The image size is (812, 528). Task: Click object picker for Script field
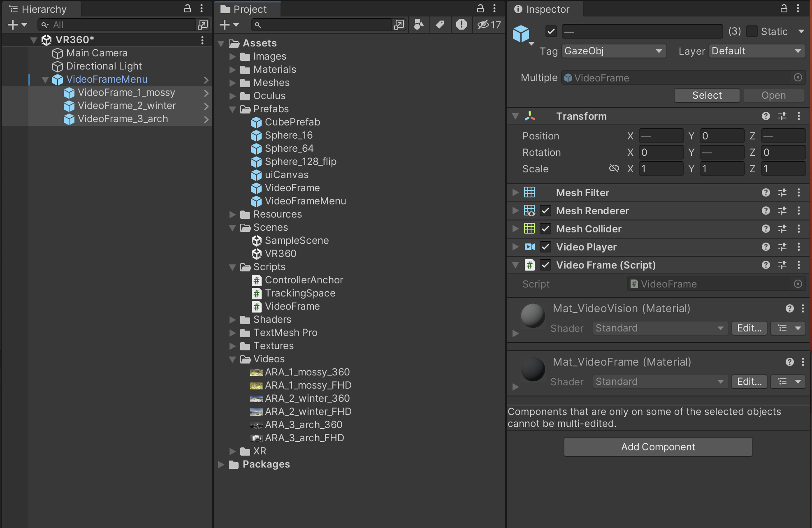(x=798, y=284)
